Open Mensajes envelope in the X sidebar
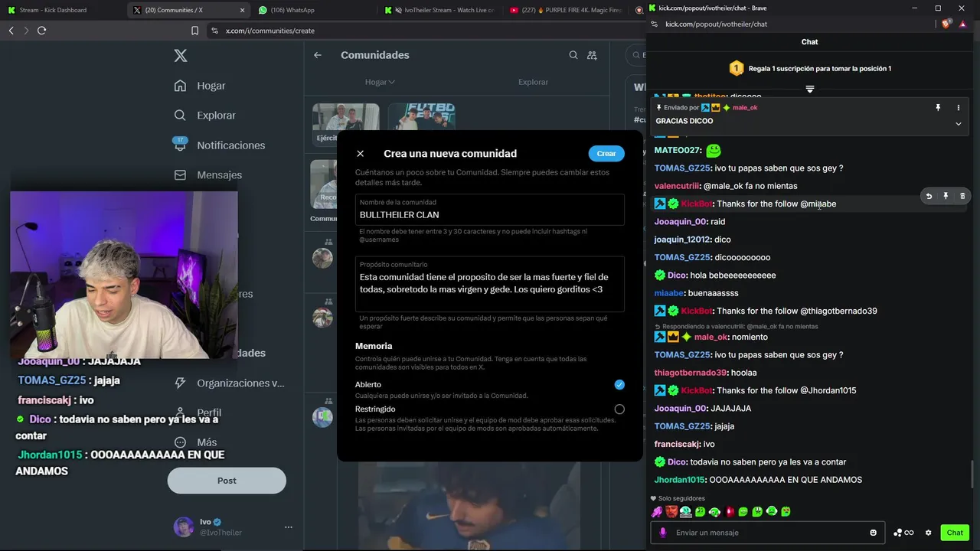 click(180, 174)
